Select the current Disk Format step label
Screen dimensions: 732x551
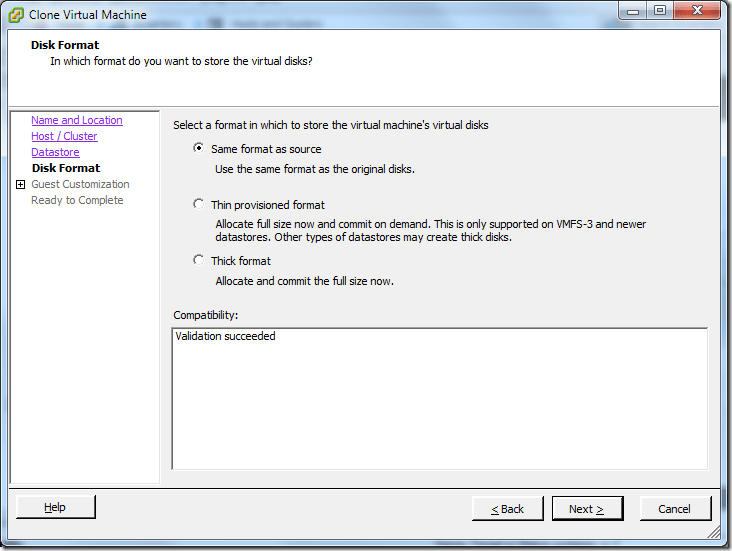point(66,168)
